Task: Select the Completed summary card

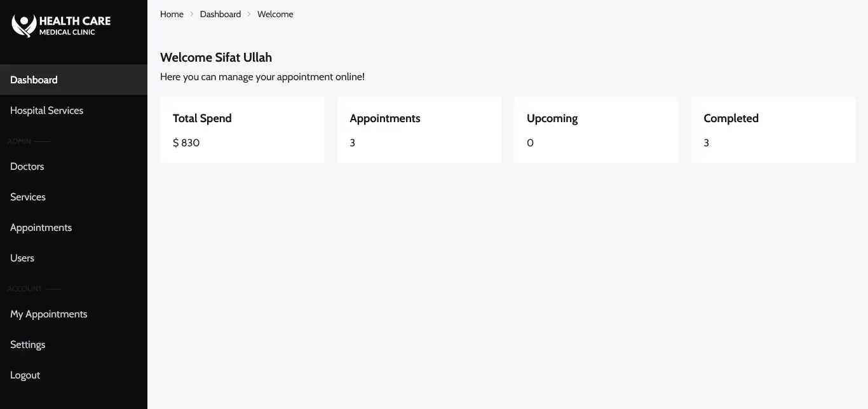Action: coord(773,130)
